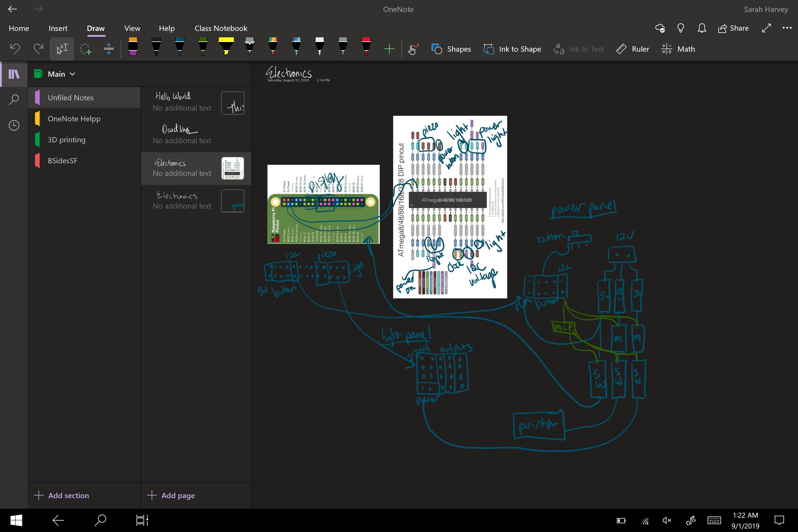The width and height of the screenshot is (798, 532).
Task: Pick the purple eraser tool
Action: pos(133,46)
